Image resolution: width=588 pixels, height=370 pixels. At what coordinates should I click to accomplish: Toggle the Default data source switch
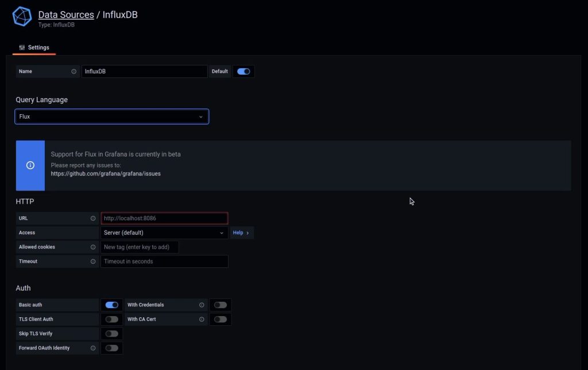(243, 72)
